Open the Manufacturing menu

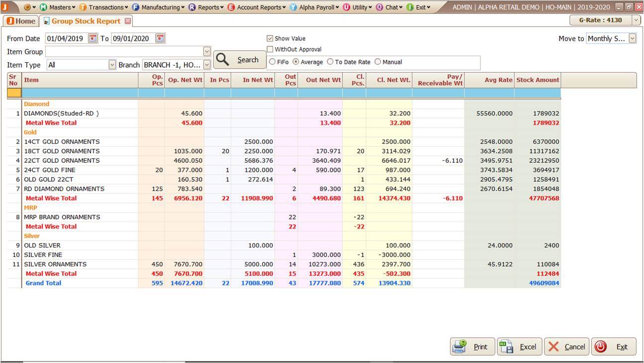[158, 7]
